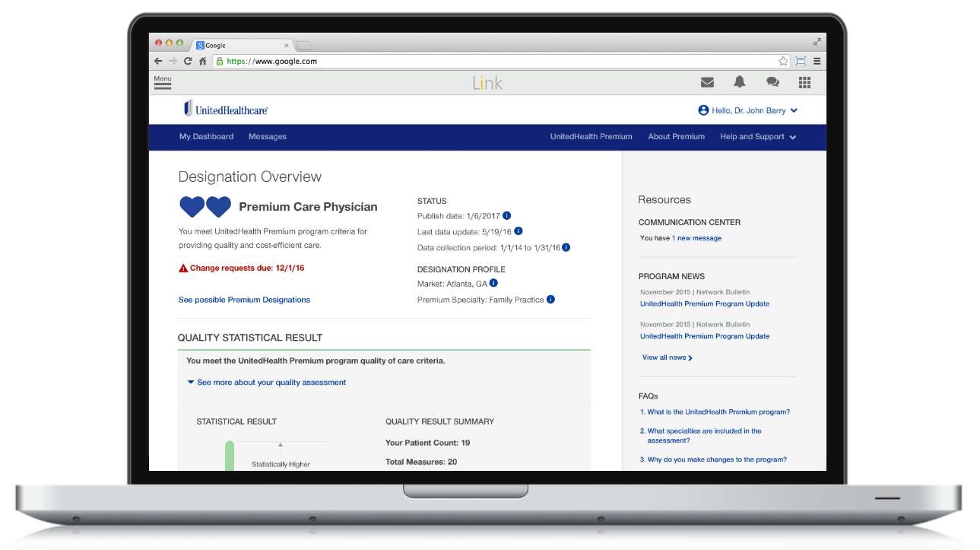Open See possible Premium Designations link
The width and height of the screenshot is (980, 550).
coord(244,300)
